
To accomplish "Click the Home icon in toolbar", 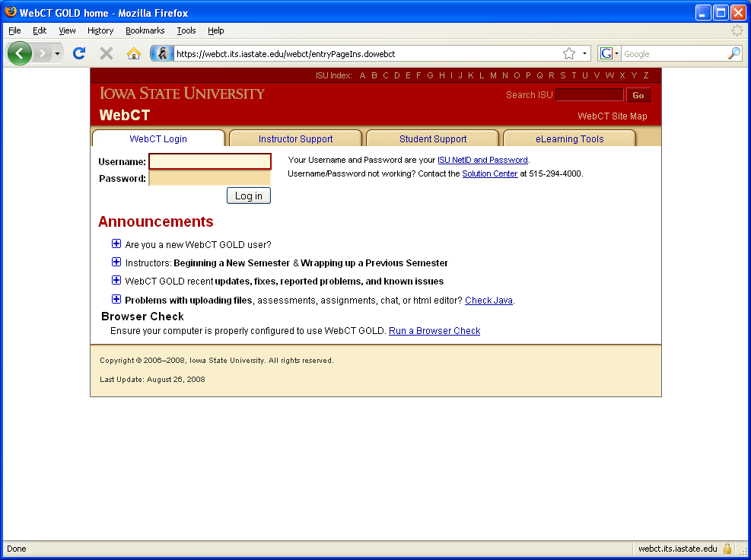I will 133,53.
